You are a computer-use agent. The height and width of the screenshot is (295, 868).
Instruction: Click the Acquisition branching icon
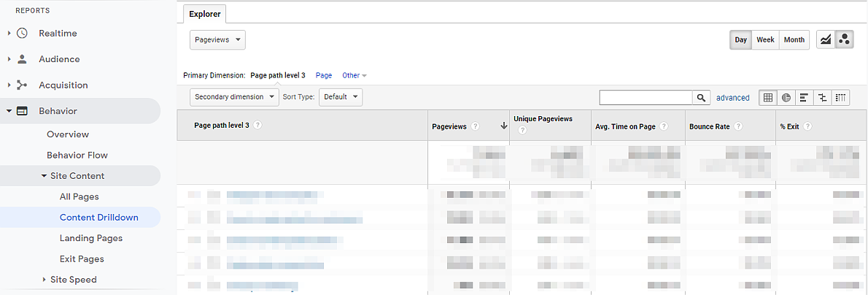tap(22, 85)
